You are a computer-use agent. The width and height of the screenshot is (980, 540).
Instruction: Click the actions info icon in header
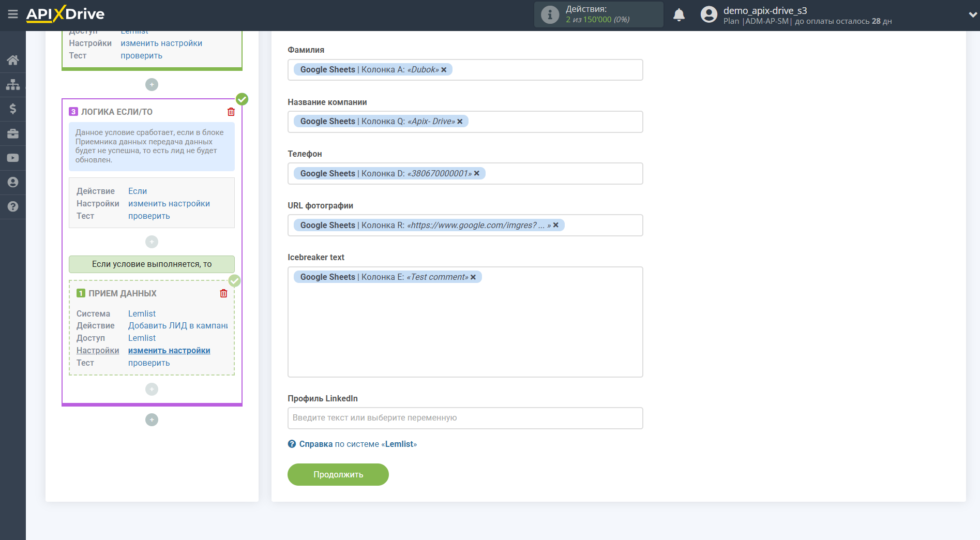[x=550, y=14]
